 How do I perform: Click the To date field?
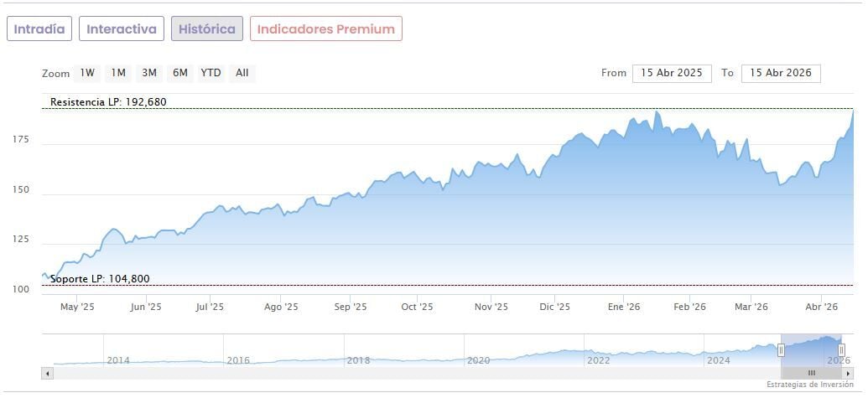pos(781,73)
